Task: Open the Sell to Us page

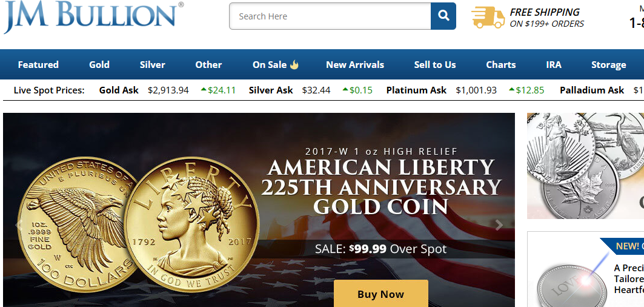Action: (x=435, y=64)
